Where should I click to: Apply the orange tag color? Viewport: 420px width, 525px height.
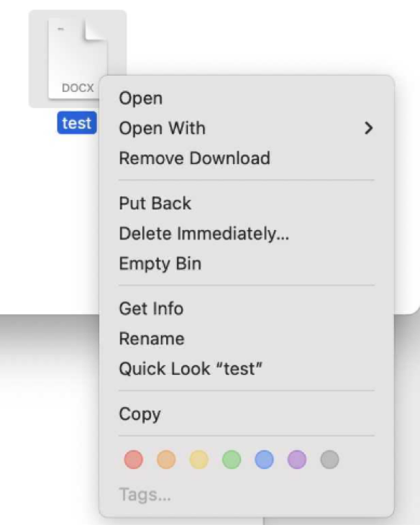click(166, 460)
